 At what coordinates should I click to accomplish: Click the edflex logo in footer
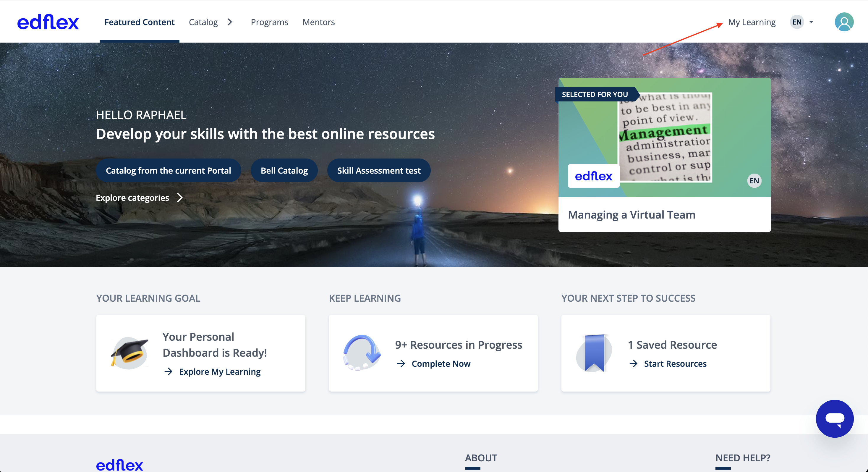(119, 465)
